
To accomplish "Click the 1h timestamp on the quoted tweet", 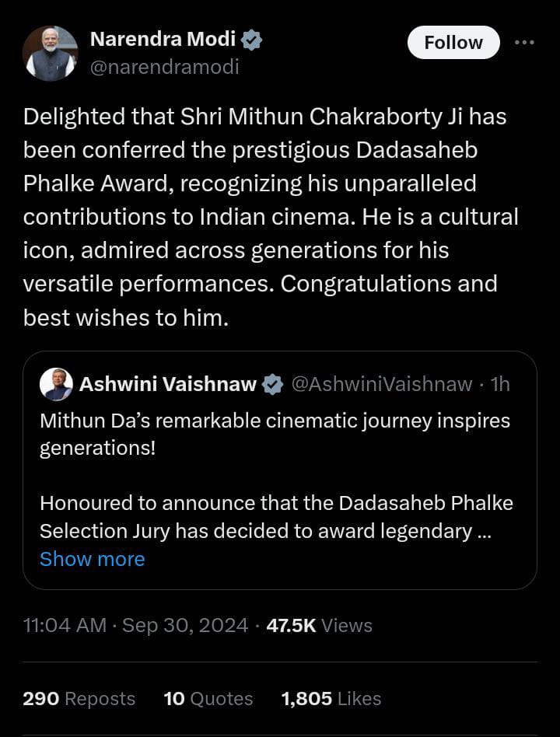I will (x=501, y=384).
